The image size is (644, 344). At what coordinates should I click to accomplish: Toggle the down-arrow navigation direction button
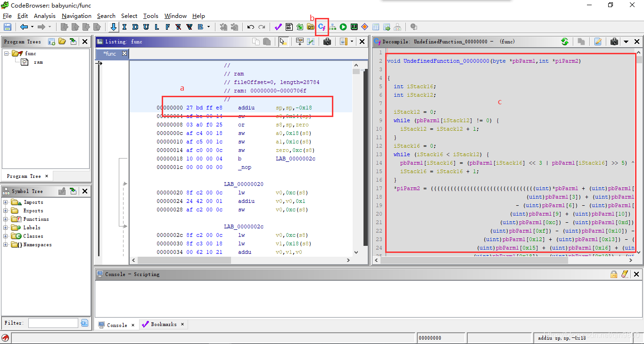point(113,27)
